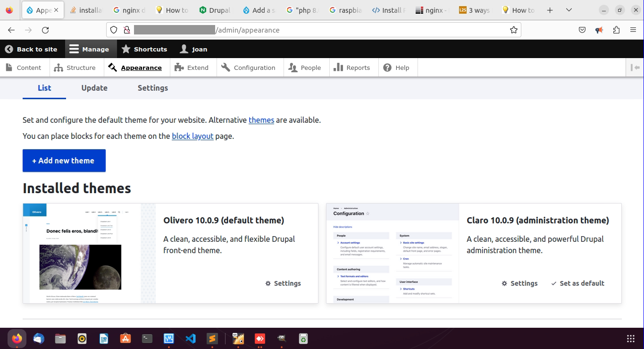Open LibreOffice Writer from the dock

pos(104,339)
